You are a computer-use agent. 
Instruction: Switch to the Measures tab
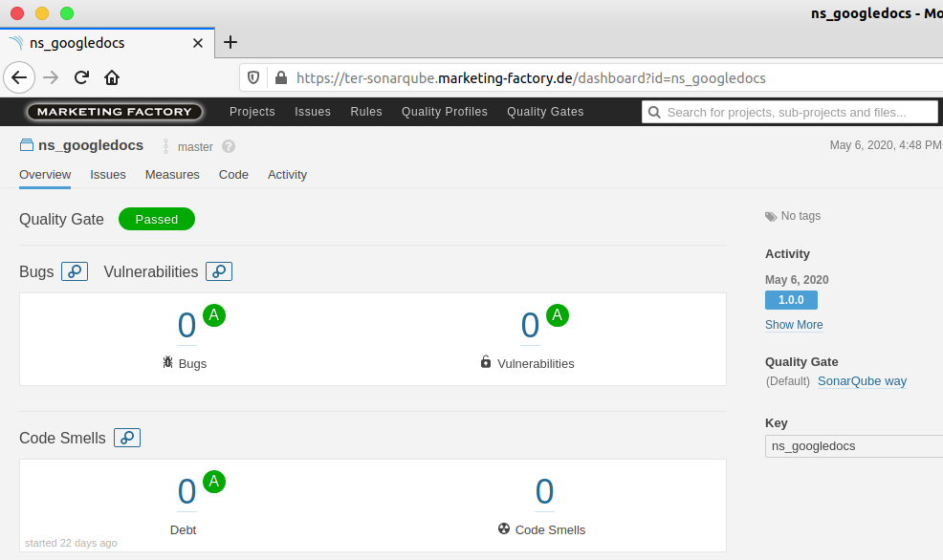tap(172, 175)
